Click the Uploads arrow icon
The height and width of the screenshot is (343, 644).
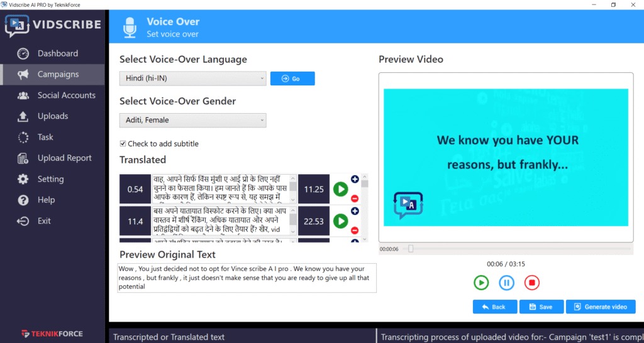point(23,116)
